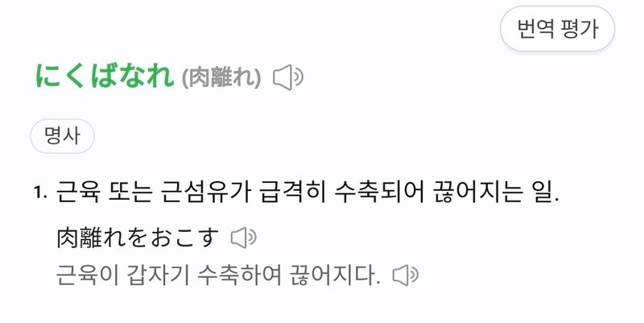Tap the 명사 part-of-speech tag
The height and width of the screenshot is (323, 644).
click(62, 136)
